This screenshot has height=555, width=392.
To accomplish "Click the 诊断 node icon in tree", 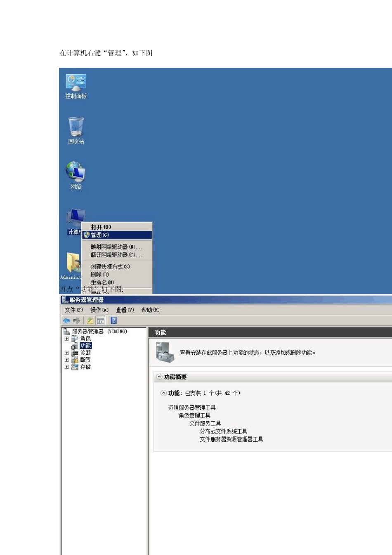I will 75,353.
